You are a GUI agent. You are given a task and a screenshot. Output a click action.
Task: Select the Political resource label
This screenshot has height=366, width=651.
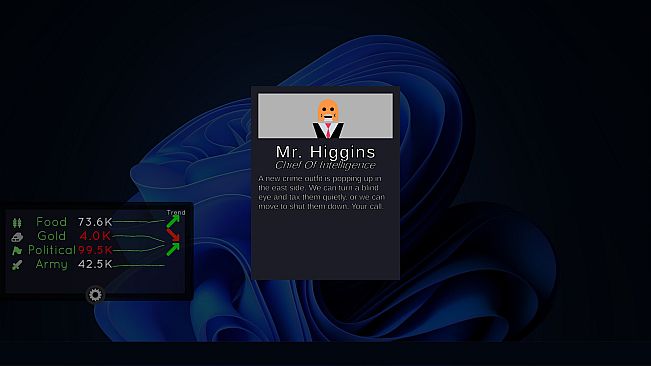[52, 250]
